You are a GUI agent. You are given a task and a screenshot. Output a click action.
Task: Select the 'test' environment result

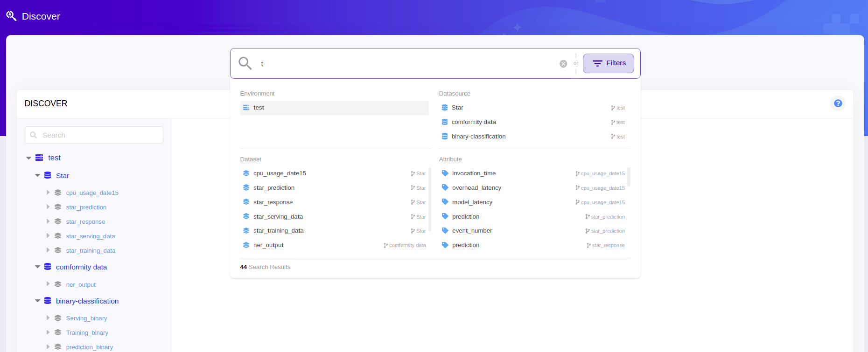point(334,108)
